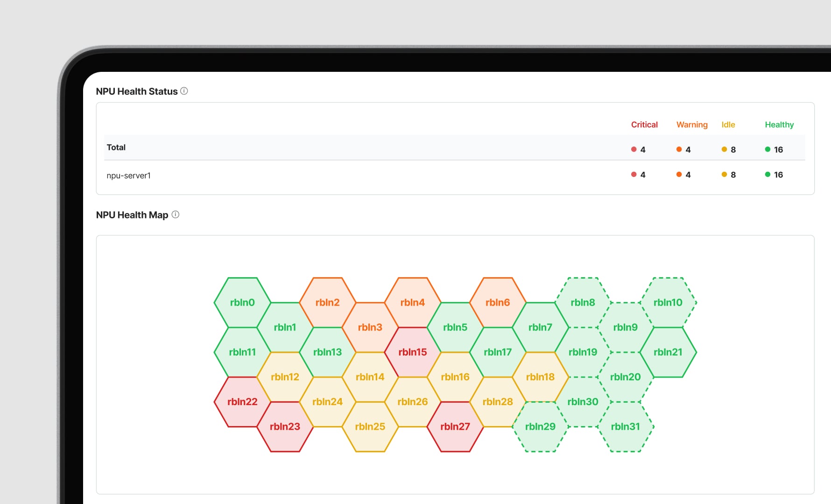The width and height of the screenshot is (831, 504).
Task: Select the rbln0 hexagon
Action: click(242, 302)
